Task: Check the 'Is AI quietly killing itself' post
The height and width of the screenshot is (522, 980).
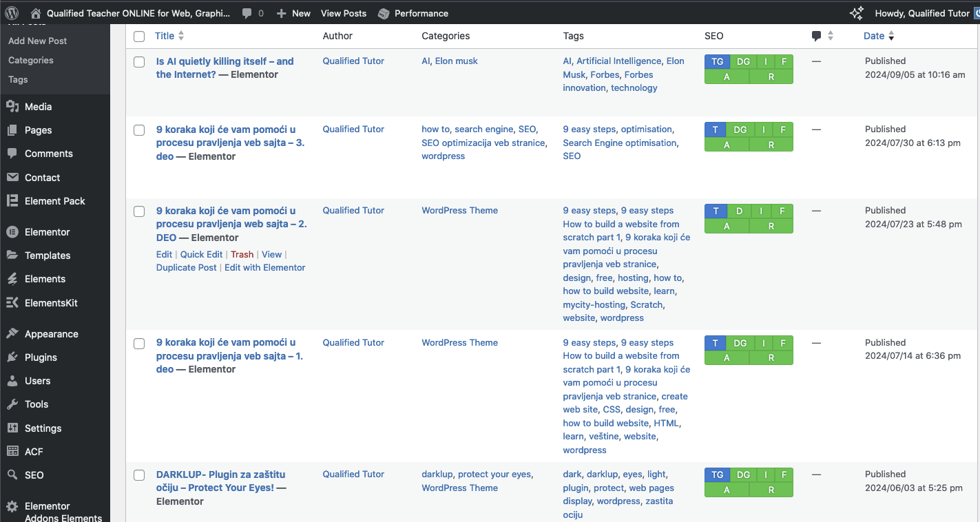Action: coord(139,62)
